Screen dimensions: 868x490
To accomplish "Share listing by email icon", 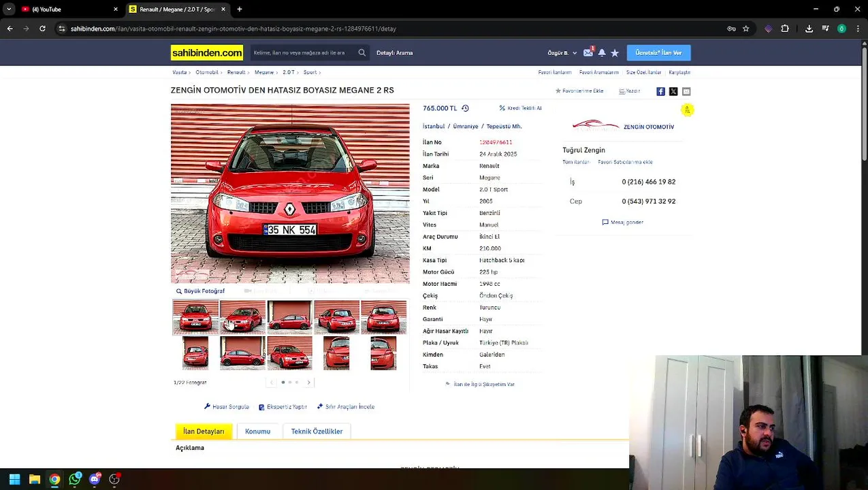I will coord(686,91).
